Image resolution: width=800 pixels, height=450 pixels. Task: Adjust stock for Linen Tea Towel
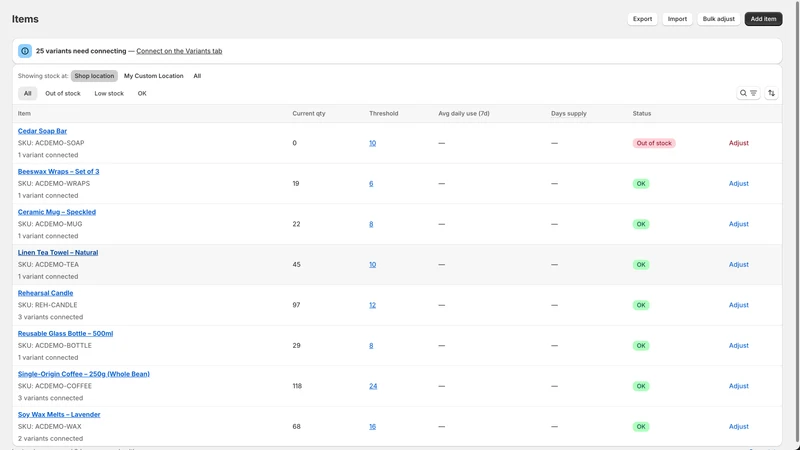(x=739, y=264)
